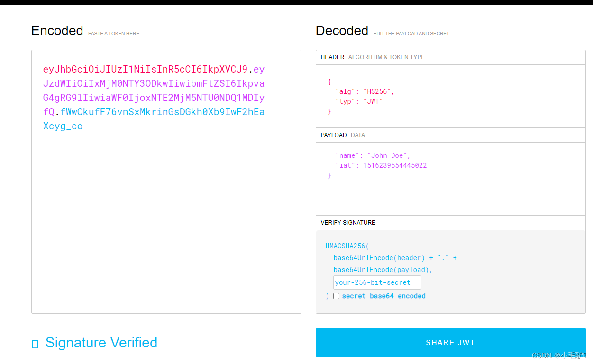593x364 pixels.
Task: Click the EDIT THE PAYLOAD AND SECRET label
Action: coord(411,33)
